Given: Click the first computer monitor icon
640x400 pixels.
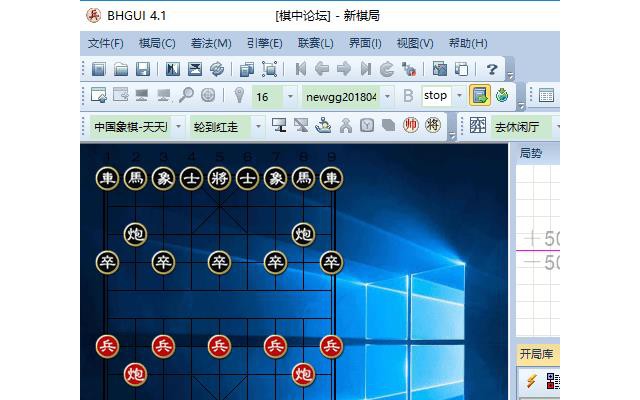Looking at the screenshot, I should coord(142,95).
